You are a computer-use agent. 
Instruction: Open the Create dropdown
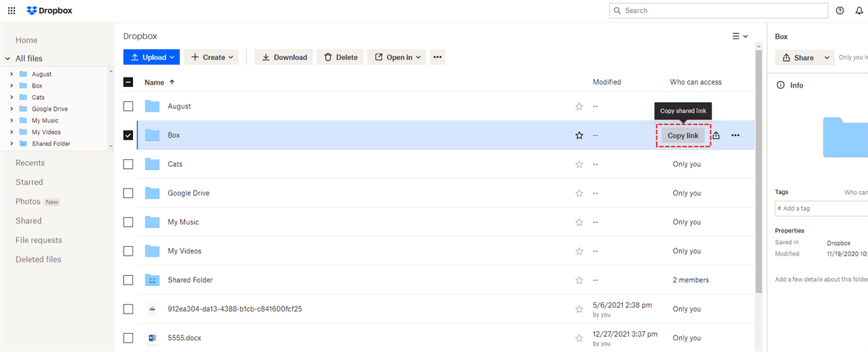pyautogui.click(x=213, y=57)
